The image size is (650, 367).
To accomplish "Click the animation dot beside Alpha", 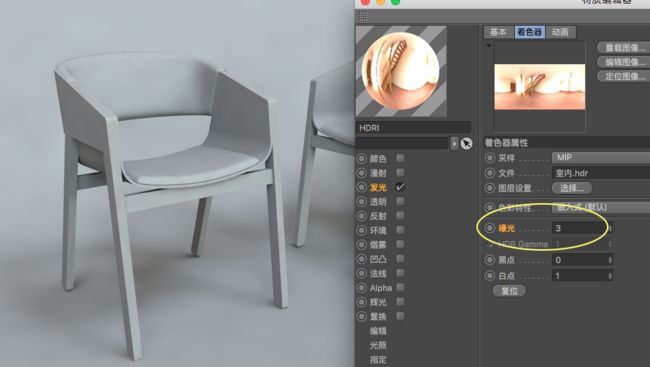I will [x=361, y=288].
